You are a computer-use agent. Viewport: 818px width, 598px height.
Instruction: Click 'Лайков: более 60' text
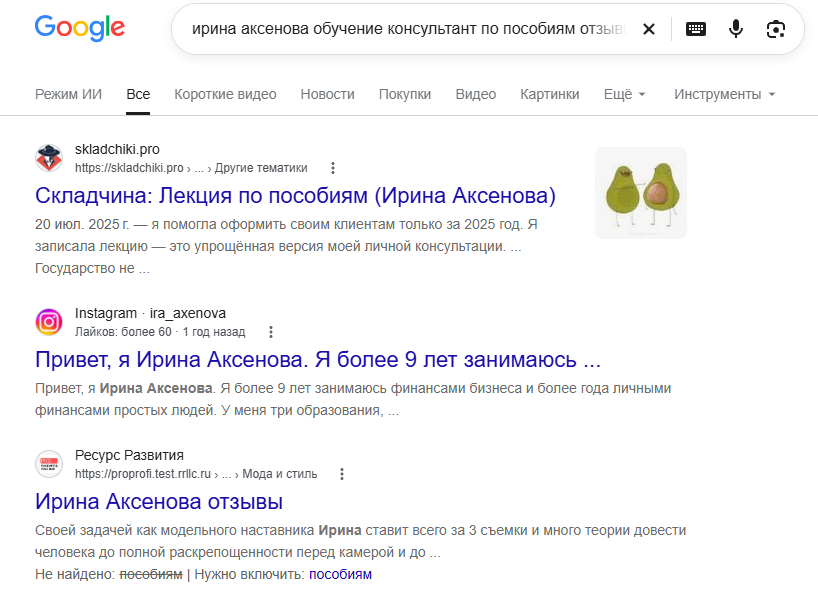pyautogui.click(x=123, y=332)
